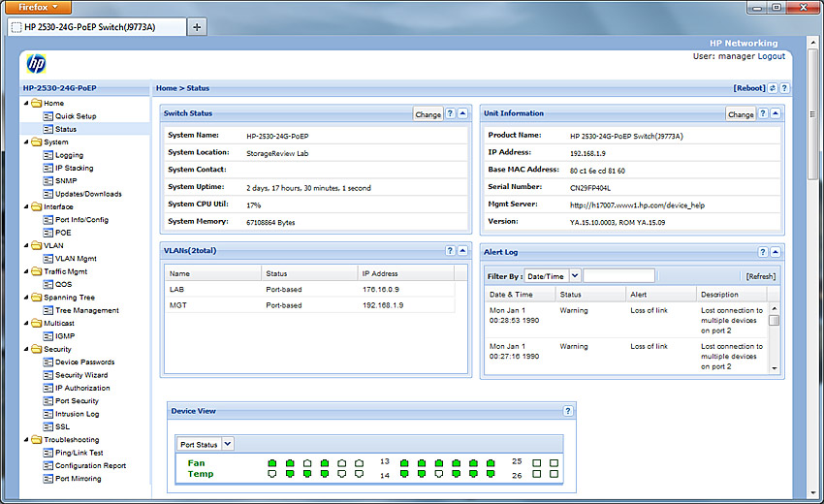Select the LAB VLAN row
This screenshot has height=504, width=824.
coord(310,290)
